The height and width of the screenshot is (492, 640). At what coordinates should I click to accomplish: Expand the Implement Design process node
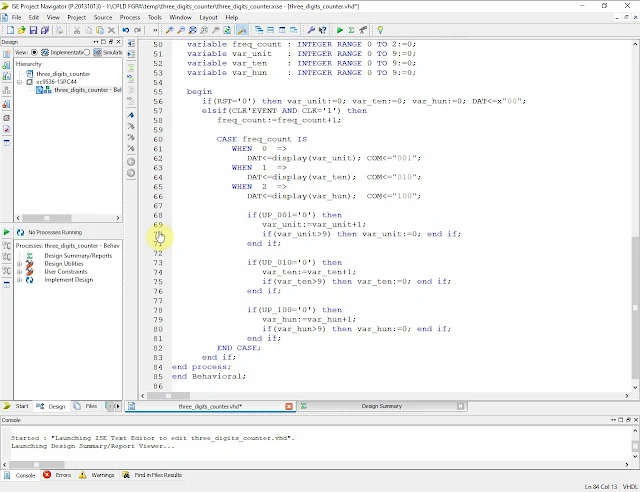coord(19,280)
